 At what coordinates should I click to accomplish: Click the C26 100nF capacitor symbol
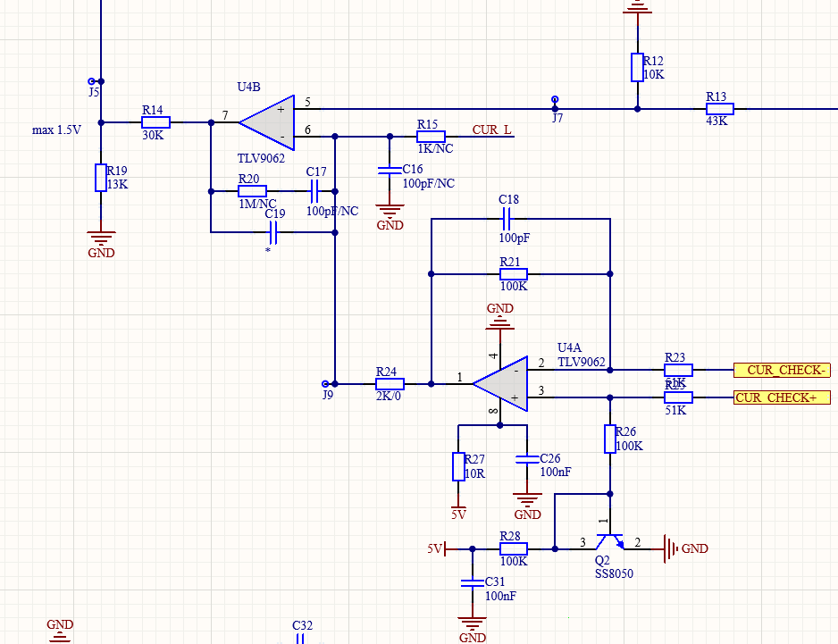click(x=527, y=459)
